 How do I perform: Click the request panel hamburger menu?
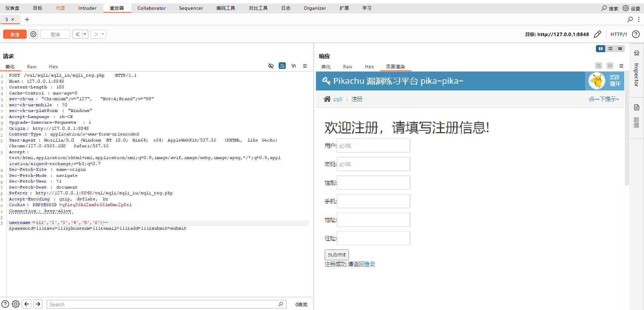coord(305,66)
